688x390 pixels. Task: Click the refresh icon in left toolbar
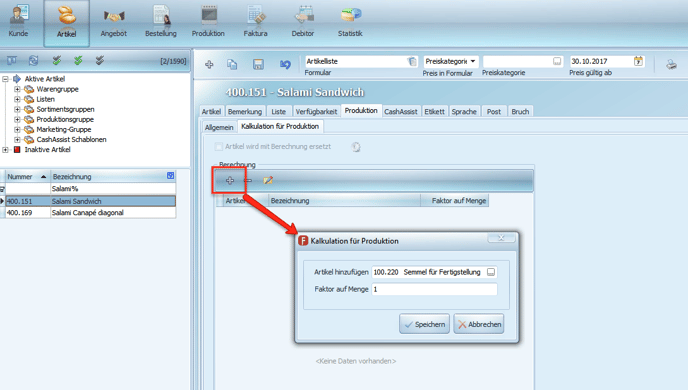pyautogui.click(x=33, y=61)
